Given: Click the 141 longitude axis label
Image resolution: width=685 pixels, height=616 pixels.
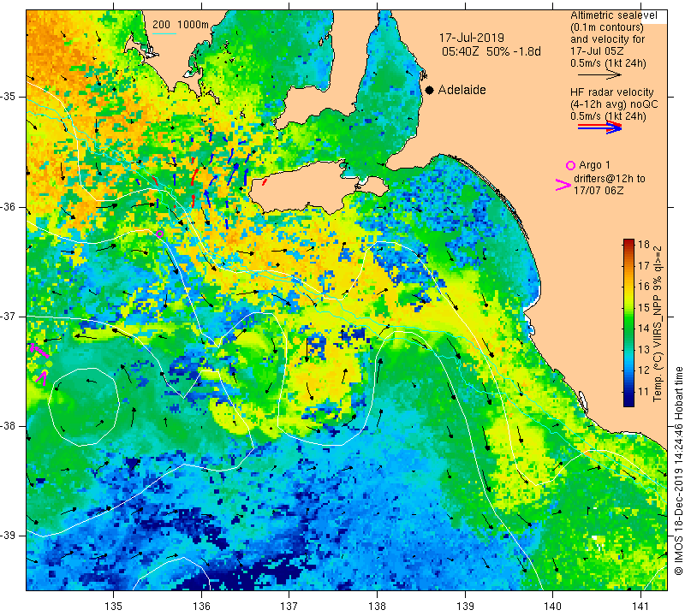Looking at the screenshot, I should (640, 607).
